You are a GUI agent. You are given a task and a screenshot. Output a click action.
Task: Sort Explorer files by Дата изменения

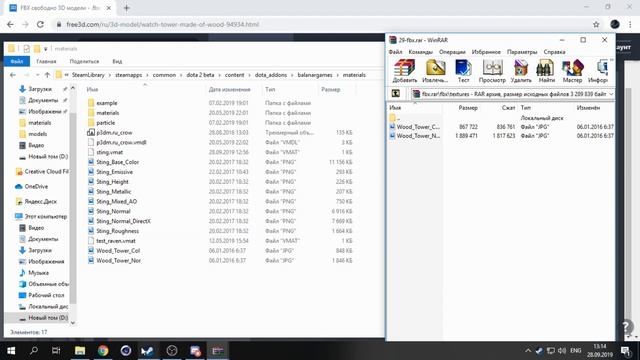[229, 89]
